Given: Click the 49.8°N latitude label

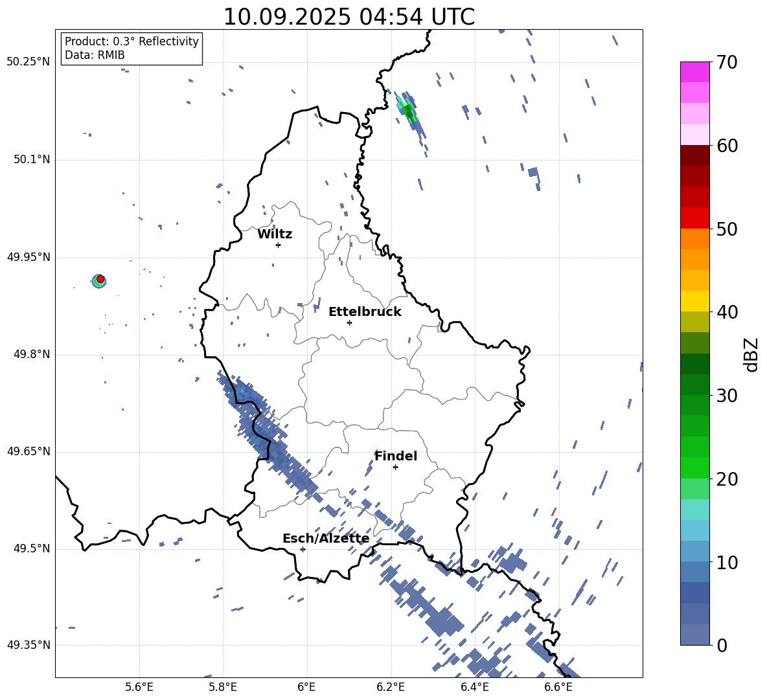Looking at the screenshot, I should [31, 354].
